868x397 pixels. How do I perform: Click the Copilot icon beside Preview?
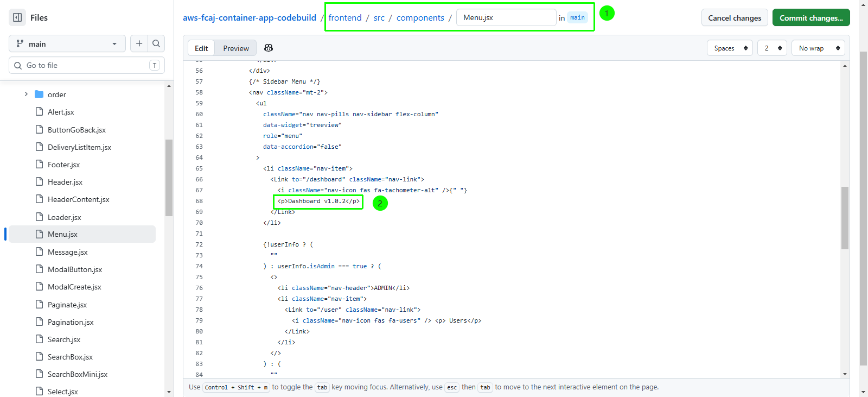[268, 48]
